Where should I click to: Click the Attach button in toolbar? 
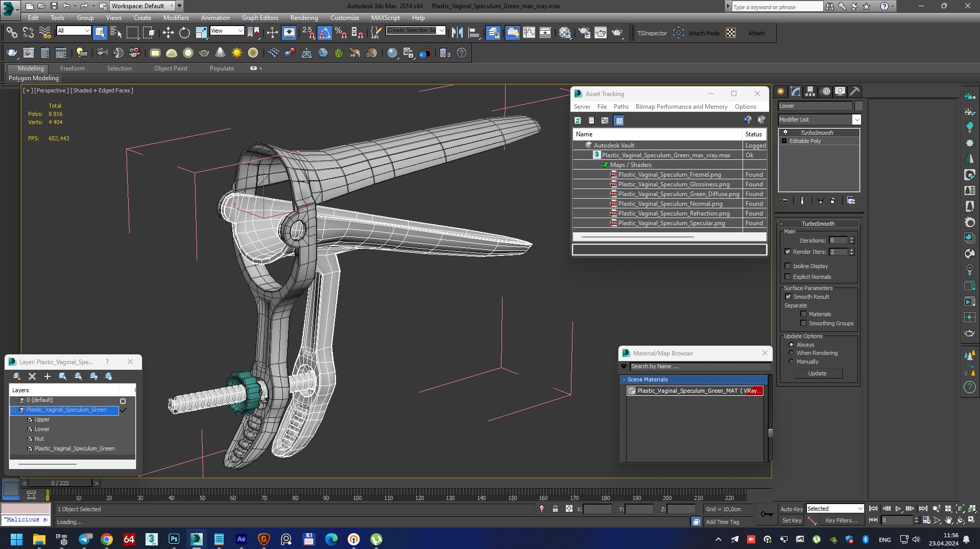(x=756, y=33)
